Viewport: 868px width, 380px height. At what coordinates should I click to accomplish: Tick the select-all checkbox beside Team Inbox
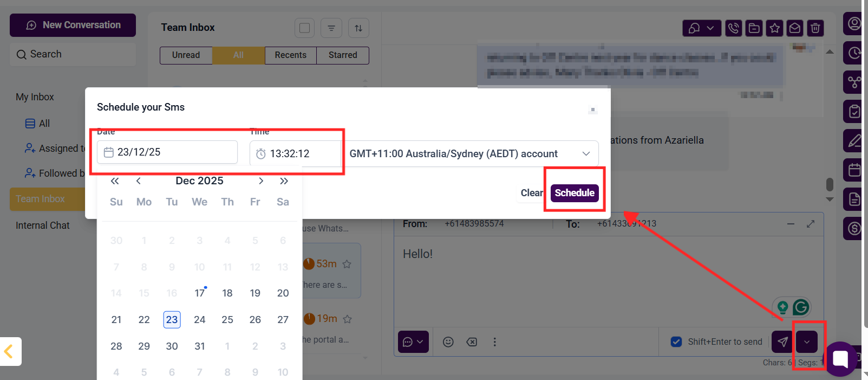(x=304, y=28)
